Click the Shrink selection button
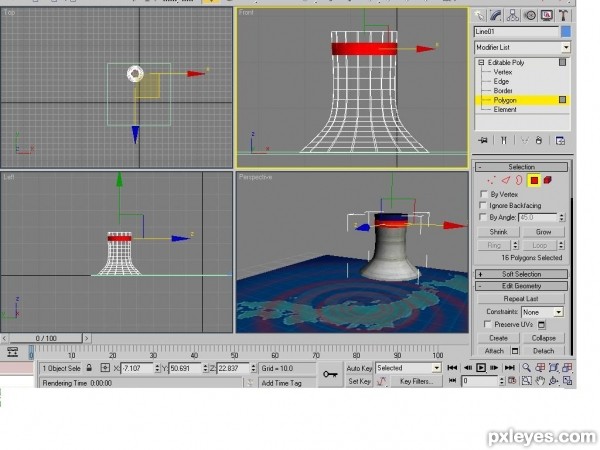The height and width of the screenshot is (450, 600). click(x=498, y=232)
